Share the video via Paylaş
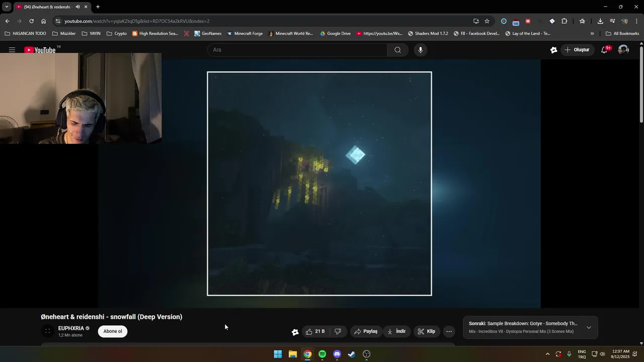This screenshot has height=362, width=644. pos(366,331)
